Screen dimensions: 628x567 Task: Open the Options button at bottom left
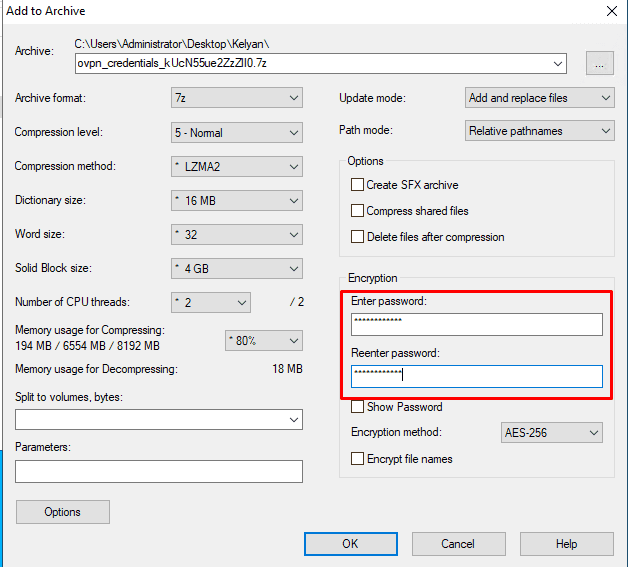pyautogui.click(x=62, y=512)
